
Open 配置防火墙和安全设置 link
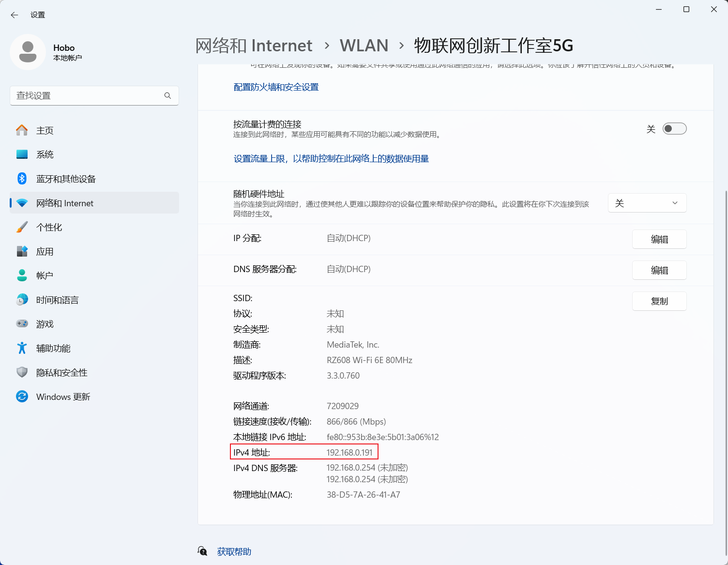[276, 87]
